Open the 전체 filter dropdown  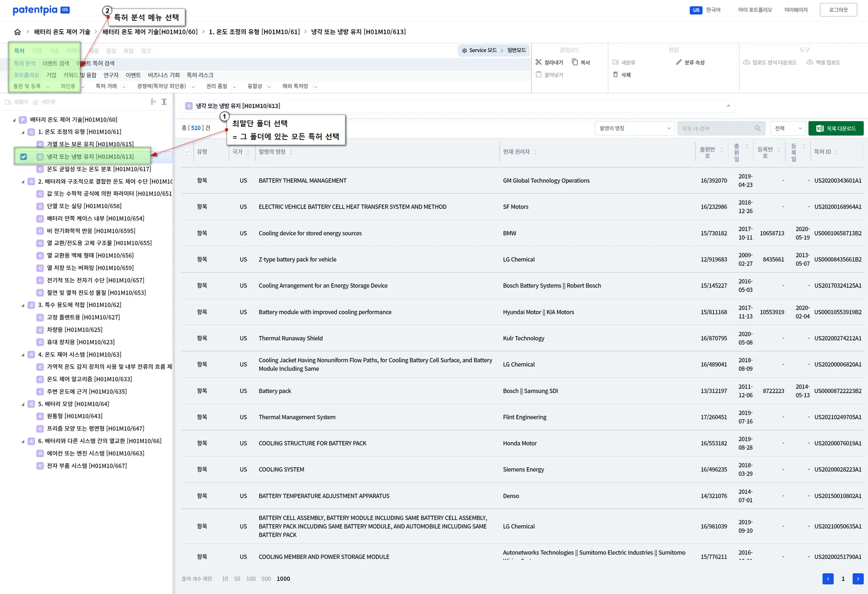coord(787,128)
